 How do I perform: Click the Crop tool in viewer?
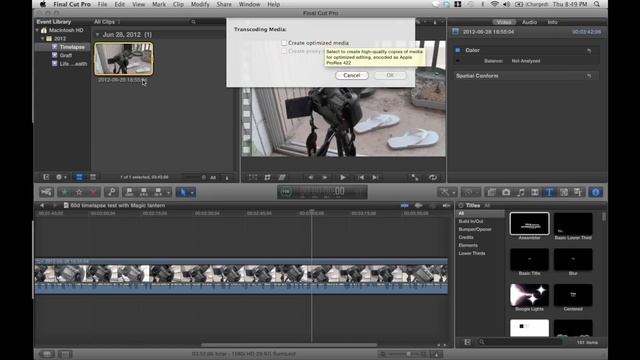coord(267,177)
